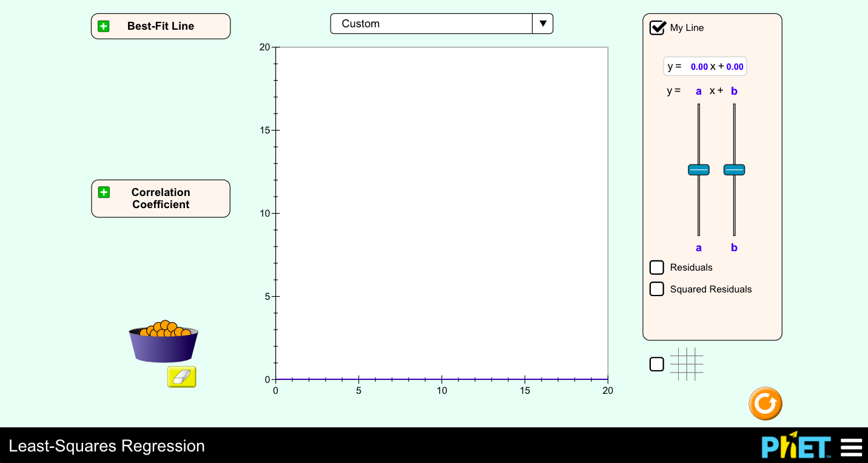Click the slider handle for slope a
868x463 pixels.
pyautogui.click(x=698, y=169)
